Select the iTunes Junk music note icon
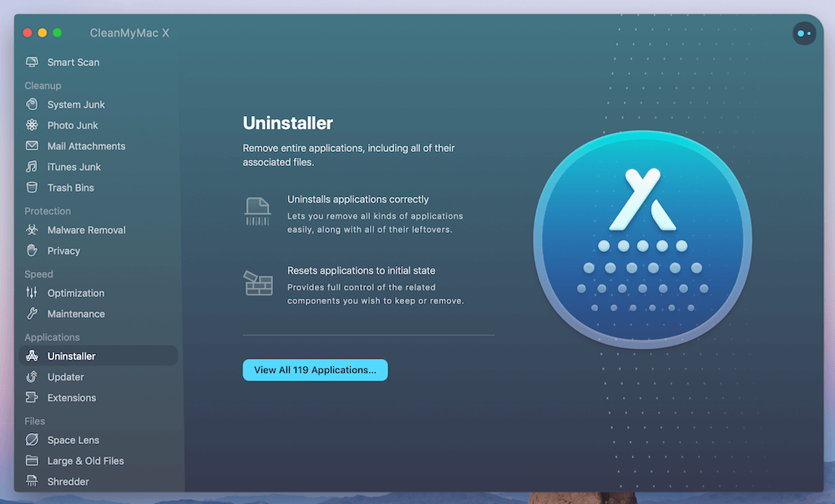The image size is (835, 504). point(32,167)
